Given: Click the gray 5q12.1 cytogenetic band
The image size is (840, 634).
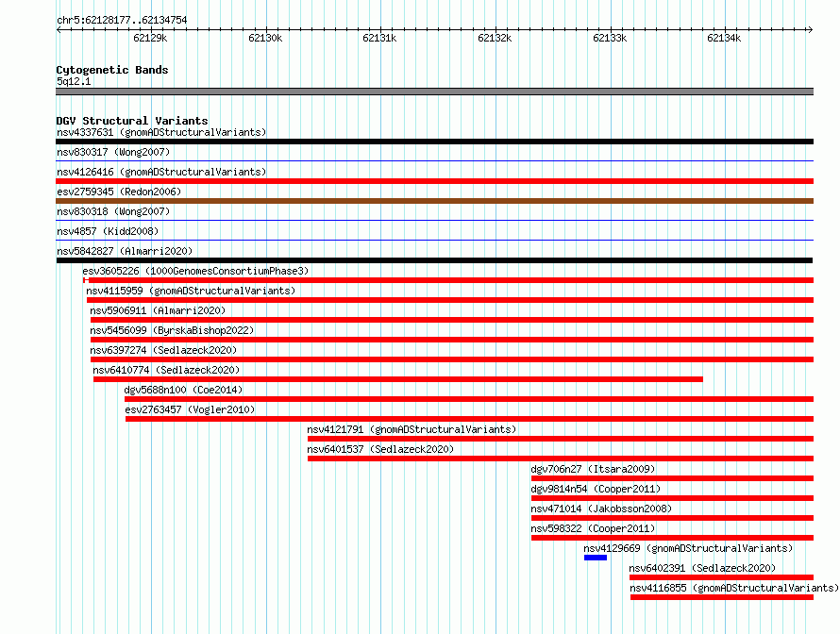Looking at the screenshot, I should click(x=434, y=92).
